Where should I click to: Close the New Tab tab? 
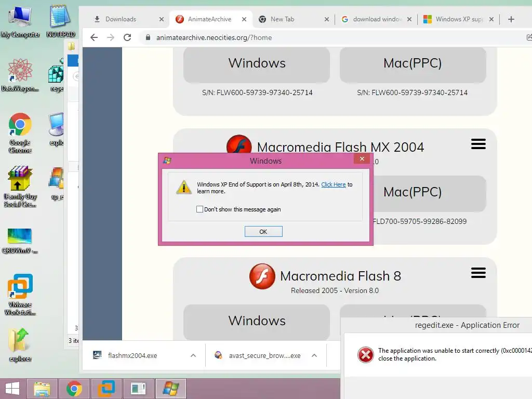point(327,19)
